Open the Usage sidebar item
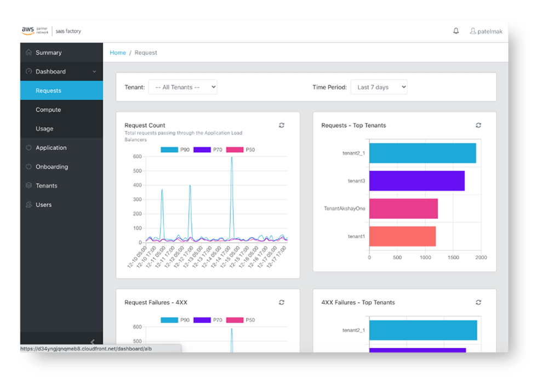 [x=44, y=129]
